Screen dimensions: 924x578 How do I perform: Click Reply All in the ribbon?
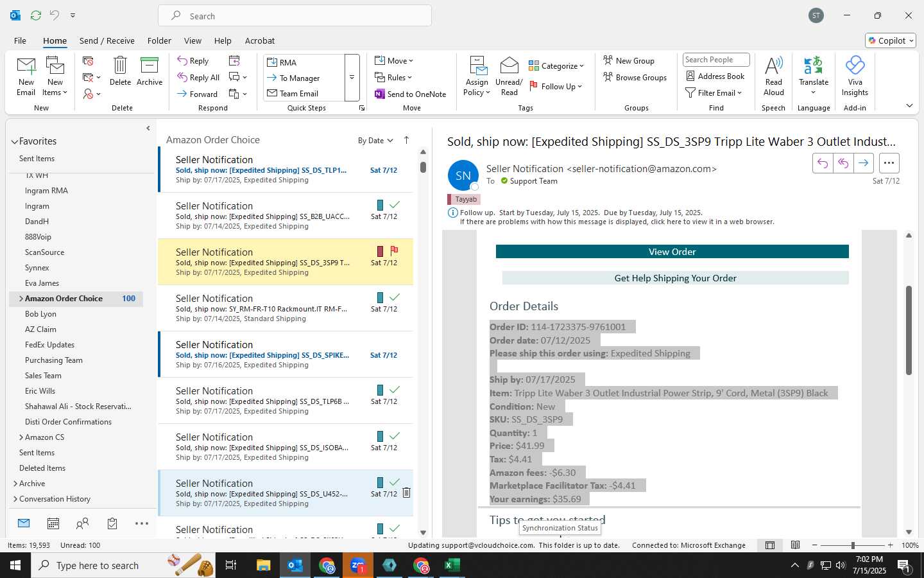pos(199,78)
